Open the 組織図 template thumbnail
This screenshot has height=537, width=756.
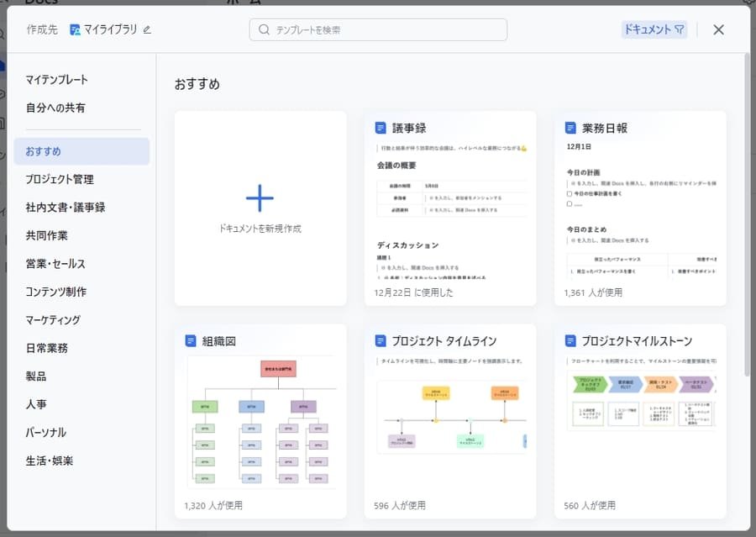click(260, 422)
